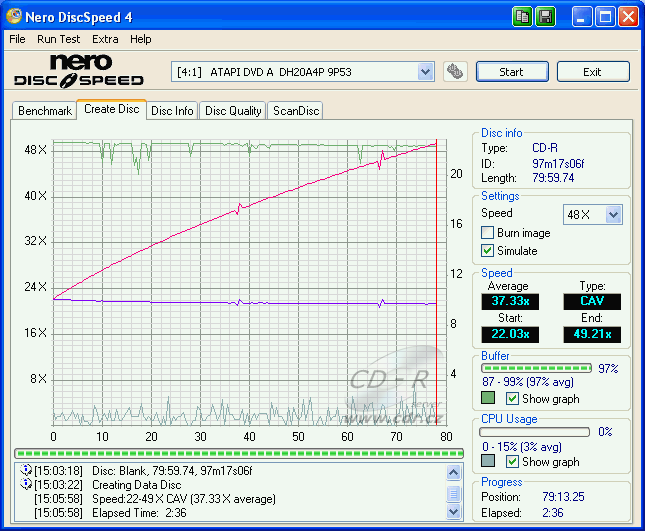The image size is (645, 531).
Task: Click the gray CPU Usage color swatch
Action: [x=488, y=460]
